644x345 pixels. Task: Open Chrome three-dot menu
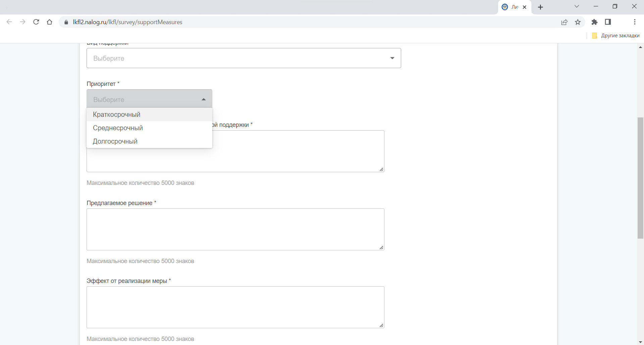635,22
